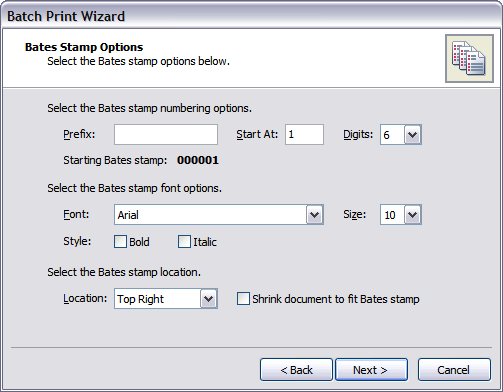503x392 pixels.
Task: Enable the Italic style checkbox
Action: pos(184,242)
